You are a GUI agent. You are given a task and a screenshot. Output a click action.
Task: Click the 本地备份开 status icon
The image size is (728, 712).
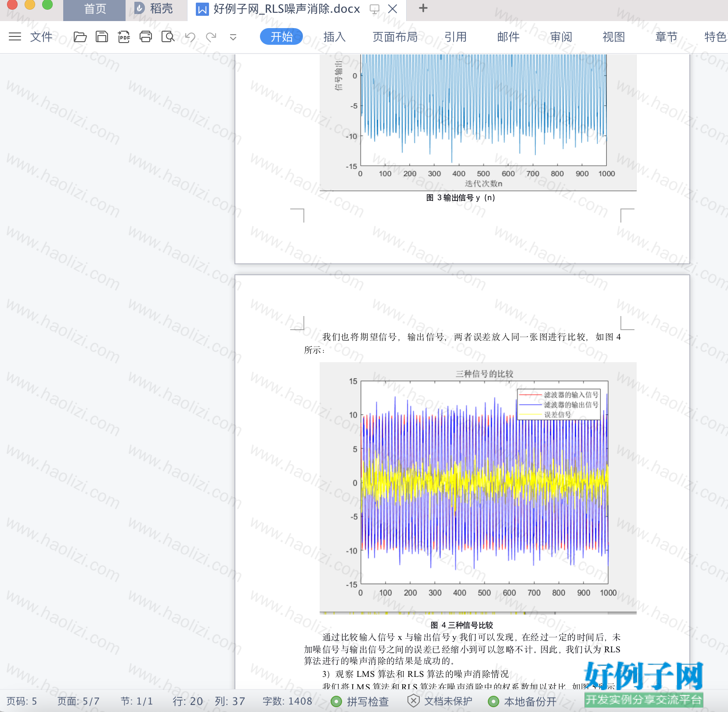494,701
